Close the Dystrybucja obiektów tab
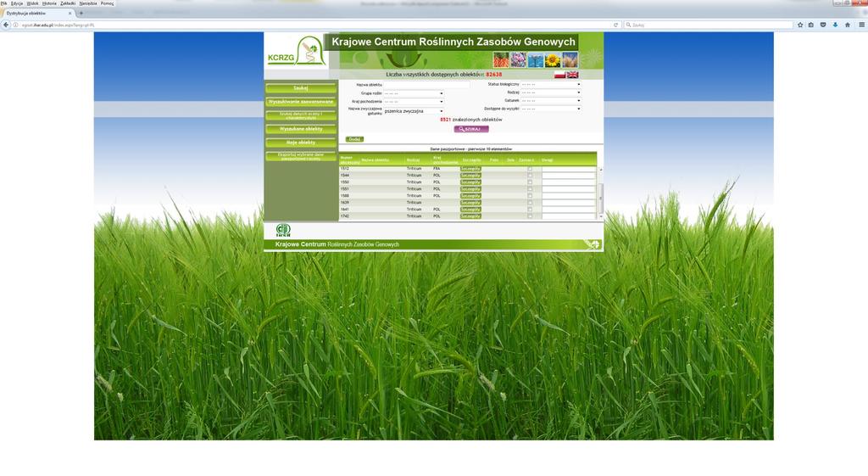Screen dimensions: 868x476 point(70,13)
